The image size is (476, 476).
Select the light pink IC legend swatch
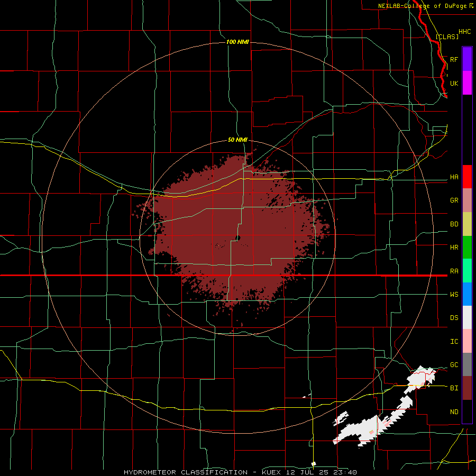pyautogui.click(x=467, y=341)
